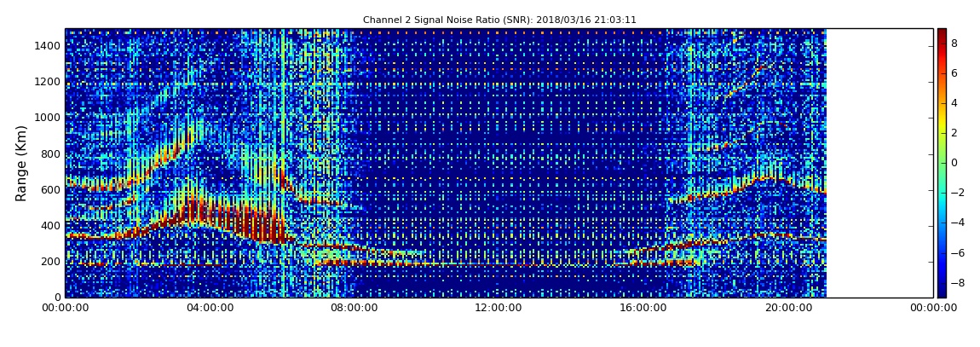980x347 pixels.
Task: Click the 400 tick label on the range axis
Action: coord(51,226)
